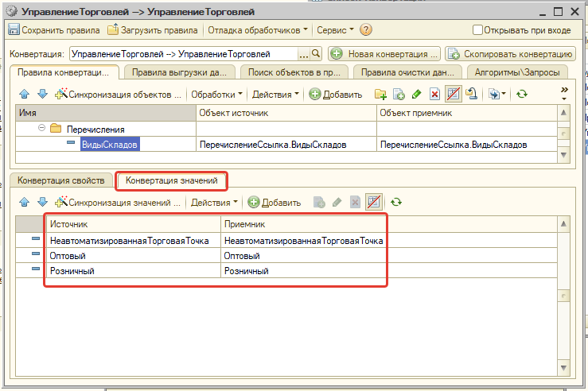The height and width of the screenshot is (391, 588).
Task: Toggle hierarchical view icon in rules toolbar
Action: (x=453, y=94)
